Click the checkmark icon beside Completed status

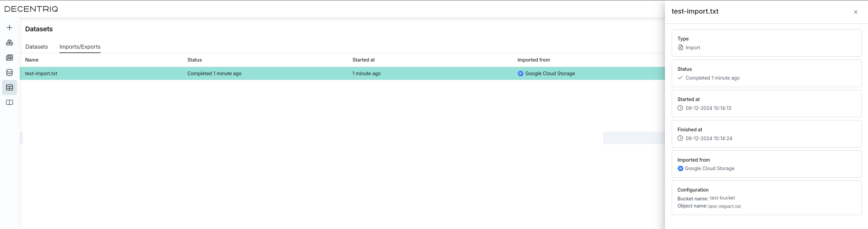point(680,78)
